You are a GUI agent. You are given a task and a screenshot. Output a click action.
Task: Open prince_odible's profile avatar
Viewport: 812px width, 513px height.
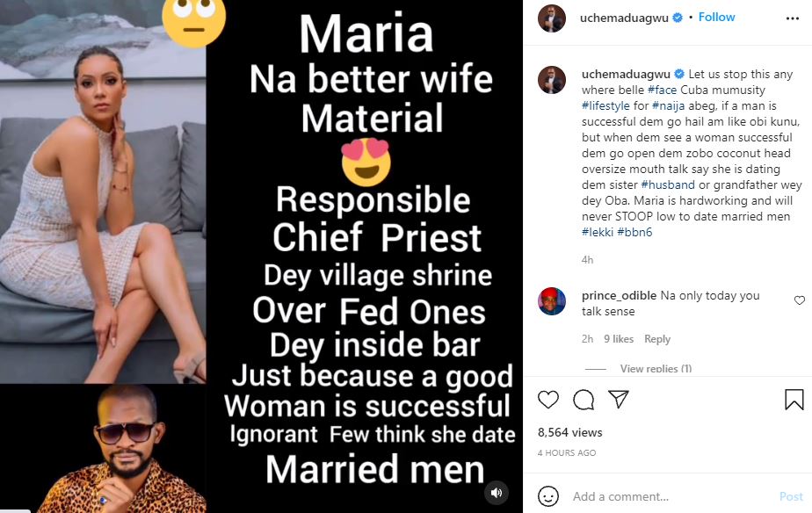(x=552, y=301)
